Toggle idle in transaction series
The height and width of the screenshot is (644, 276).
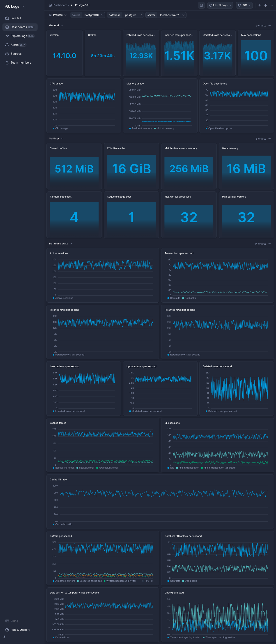tap(188, 468)
